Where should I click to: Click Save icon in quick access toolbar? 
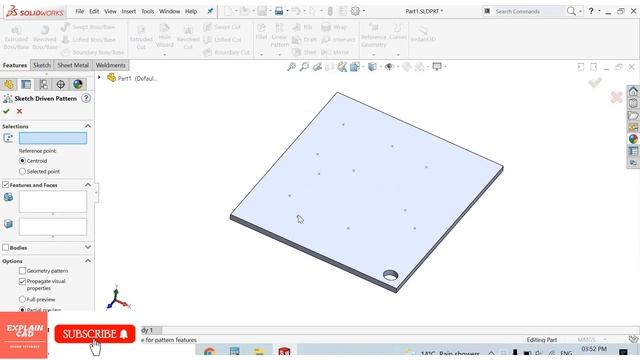262,11
